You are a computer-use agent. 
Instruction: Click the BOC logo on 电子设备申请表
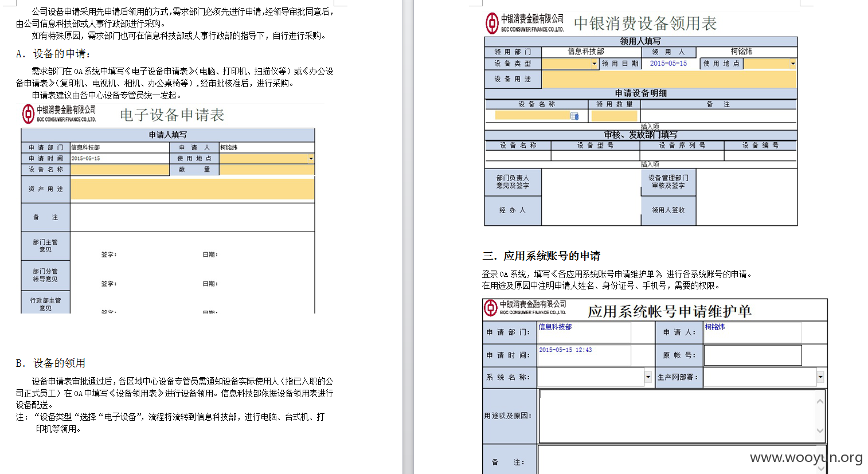click(29, 113)
